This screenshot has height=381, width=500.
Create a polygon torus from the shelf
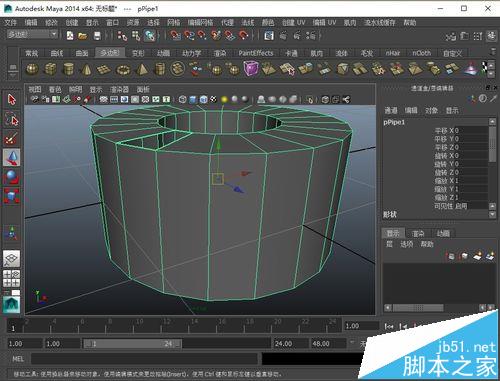(x=123, y=70)
